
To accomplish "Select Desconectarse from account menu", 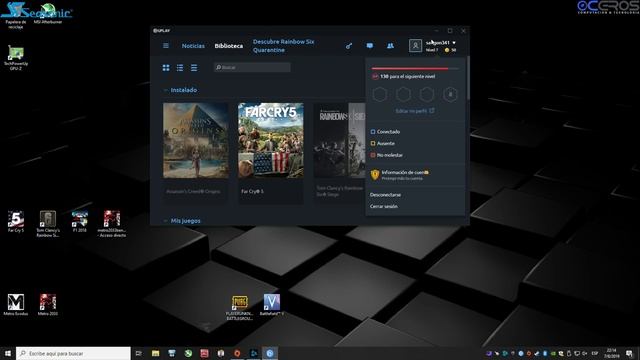I will [x=385, y=195].
